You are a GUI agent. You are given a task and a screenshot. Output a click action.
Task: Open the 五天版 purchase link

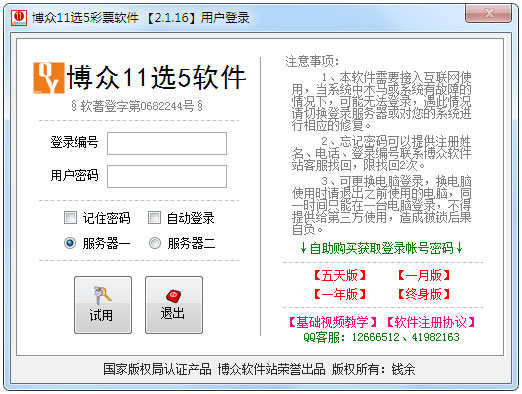[x=340, y=276]
